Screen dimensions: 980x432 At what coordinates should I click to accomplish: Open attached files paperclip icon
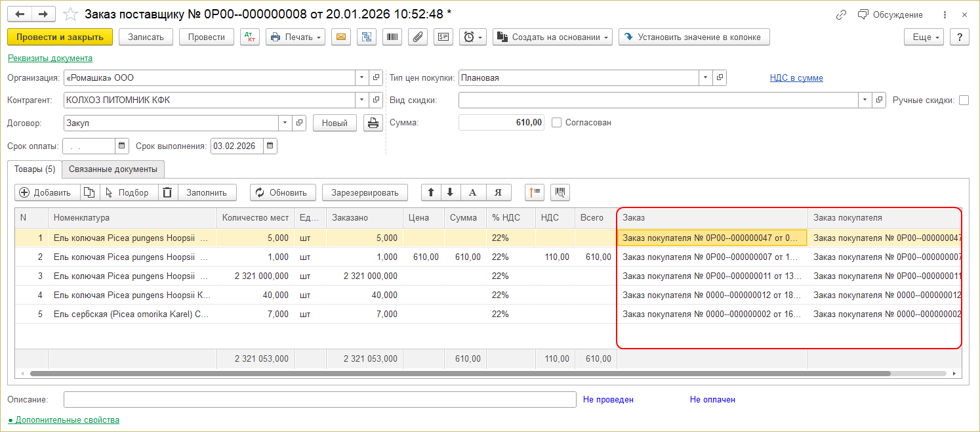point(418,37)
